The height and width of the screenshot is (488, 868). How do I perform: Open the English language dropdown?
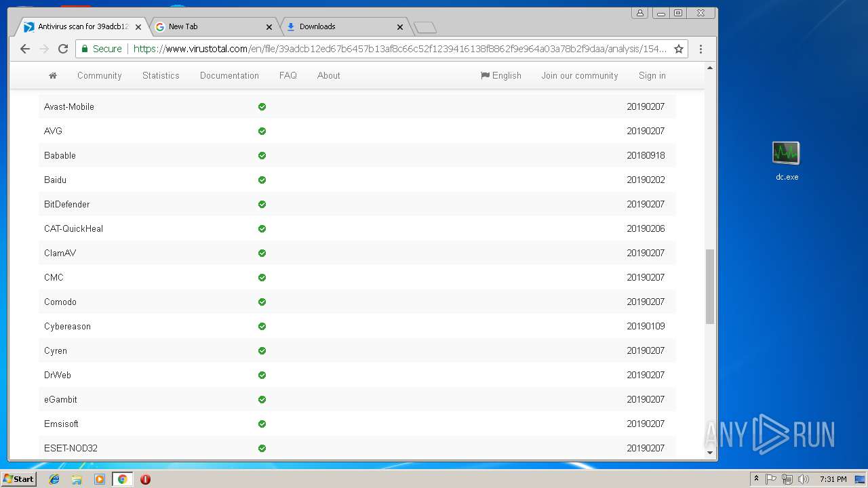coord(501,75)
